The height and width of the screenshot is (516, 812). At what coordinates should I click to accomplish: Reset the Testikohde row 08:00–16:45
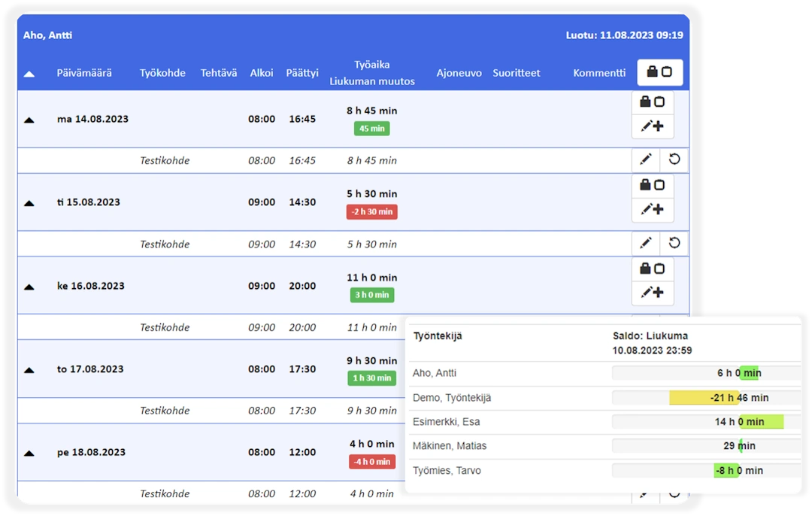tap(674, 159)
